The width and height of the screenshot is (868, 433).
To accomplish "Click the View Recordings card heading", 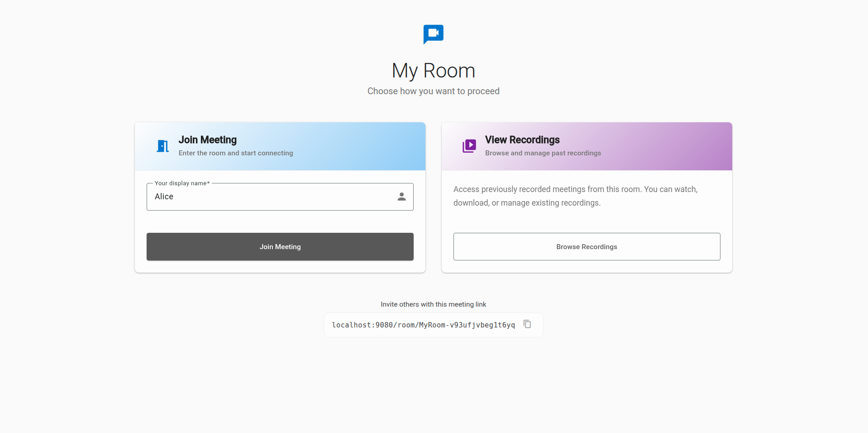I will (x=522, y=140).
